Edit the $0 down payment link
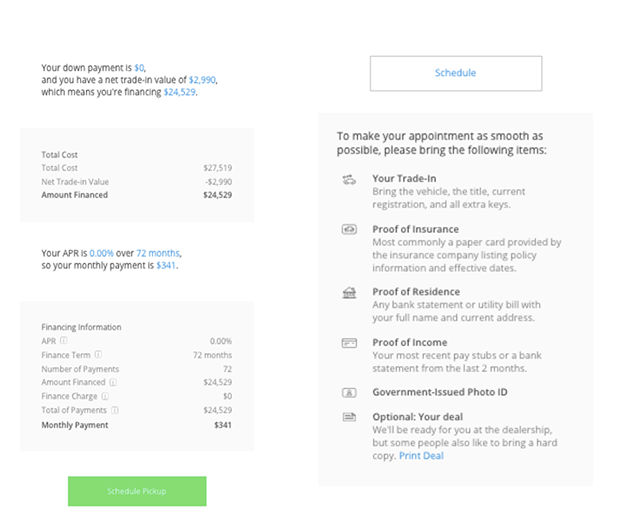This screenshot has height=532, width=620. click(139, 67)
